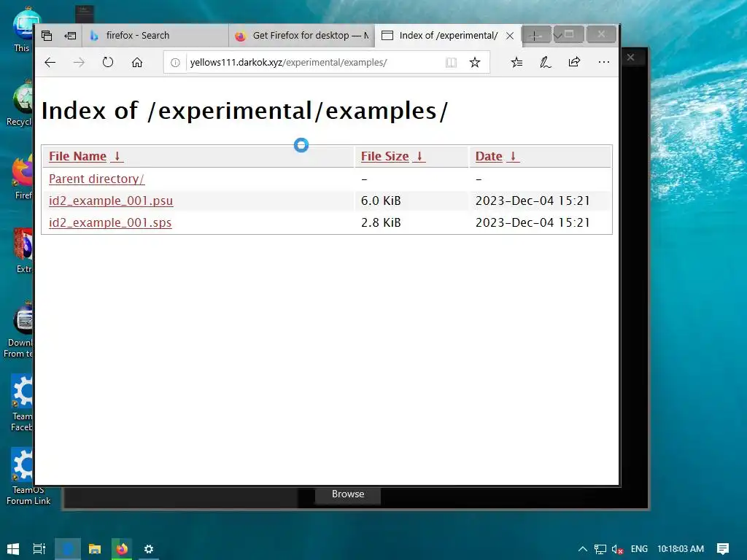Close the Index of /experimental/ tab

tap(510, 35)
